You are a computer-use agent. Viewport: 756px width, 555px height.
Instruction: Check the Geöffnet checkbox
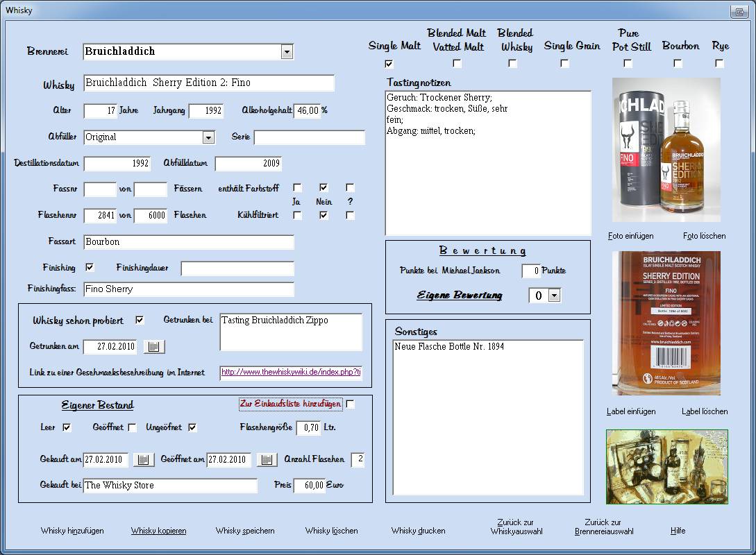click(132, 427)
